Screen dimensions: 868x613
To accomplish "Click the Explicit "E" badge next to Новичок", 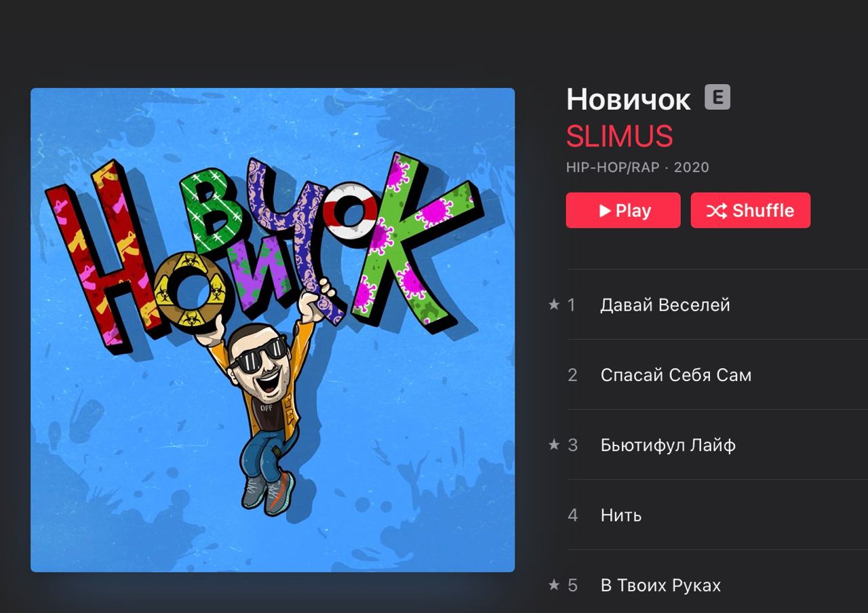I will (x=717, y=98).
